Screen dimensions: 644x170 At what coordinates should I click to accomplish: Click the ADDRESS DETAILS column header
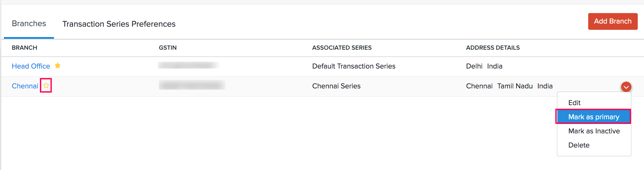click(493, 48)
